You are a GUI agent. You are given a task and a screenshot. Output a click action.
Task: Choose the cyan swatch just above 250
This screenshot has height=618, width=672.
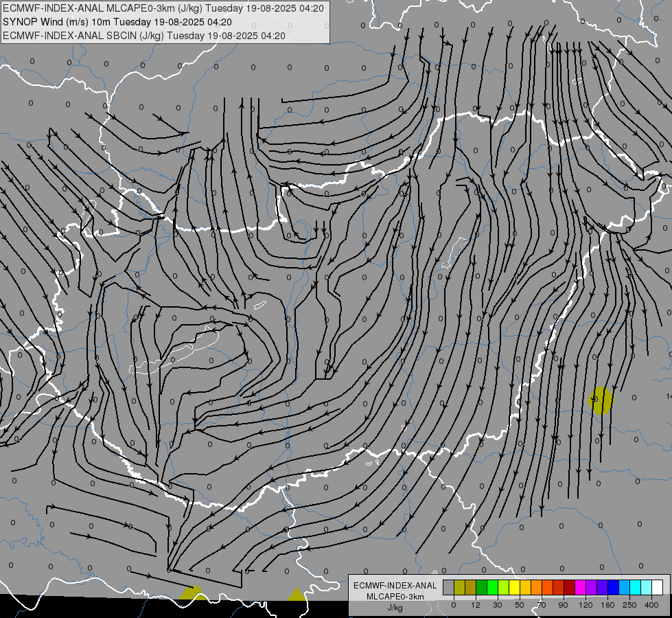tap(635, 587)
